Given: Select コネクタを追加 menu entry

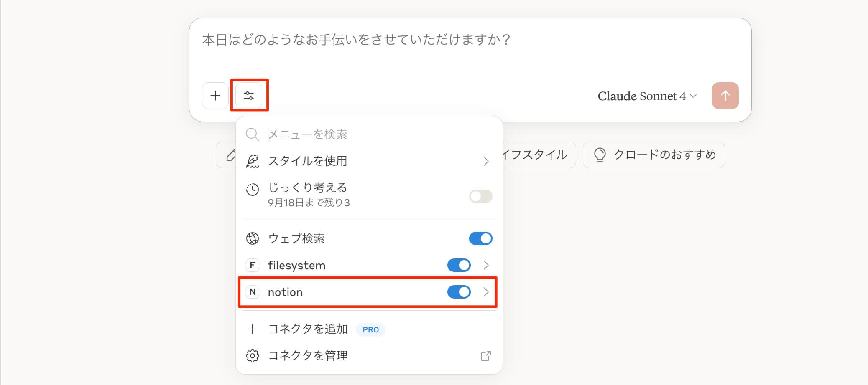Looking at the screenshot, I should pyautogui.click(x=308, y=329).
